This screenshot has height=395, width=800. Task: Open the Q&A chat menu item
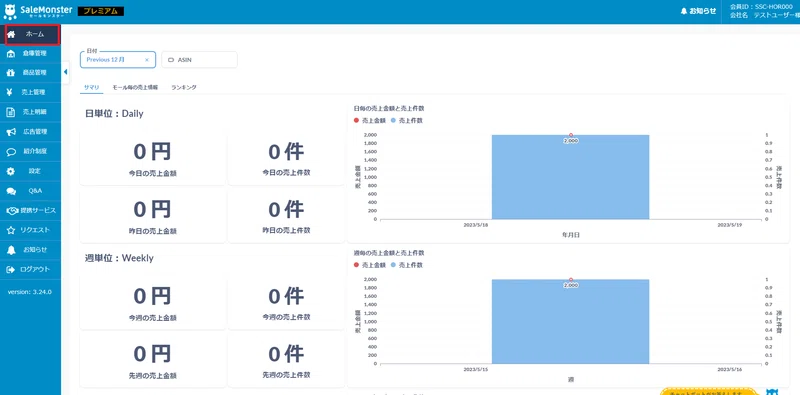[31, 191]
